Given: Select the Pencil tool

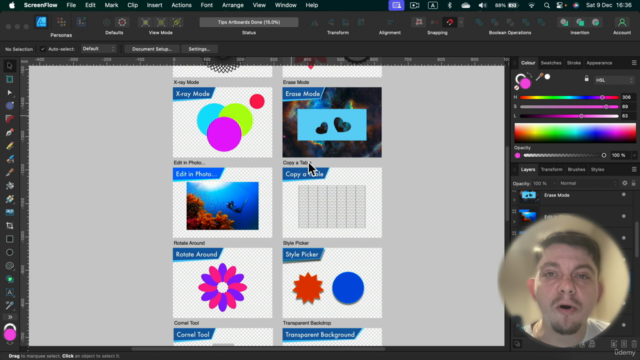Looking at the screenshot, I should [9, 146].
